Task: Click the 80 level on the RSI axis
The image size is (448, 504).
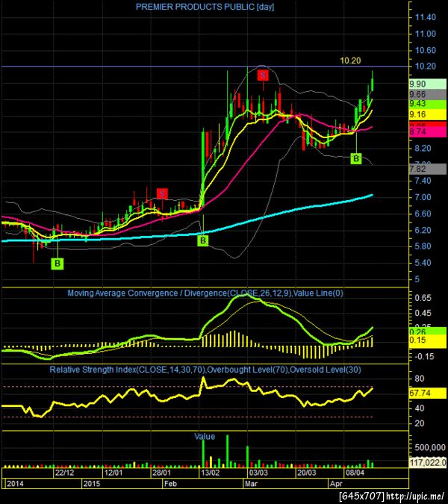Action: pos(420,379)
